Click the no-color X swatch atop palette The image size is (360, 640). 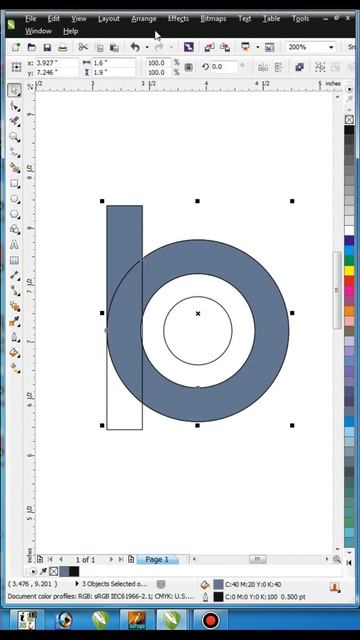click(349, 120)
